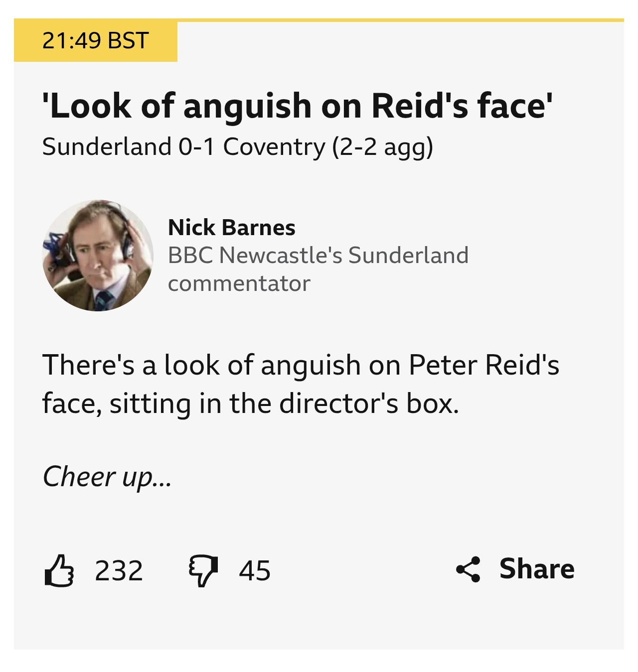Click the italic 'Cheer up...' text
This screenshot has width=638, height=672.
click(x=107, y=477)
